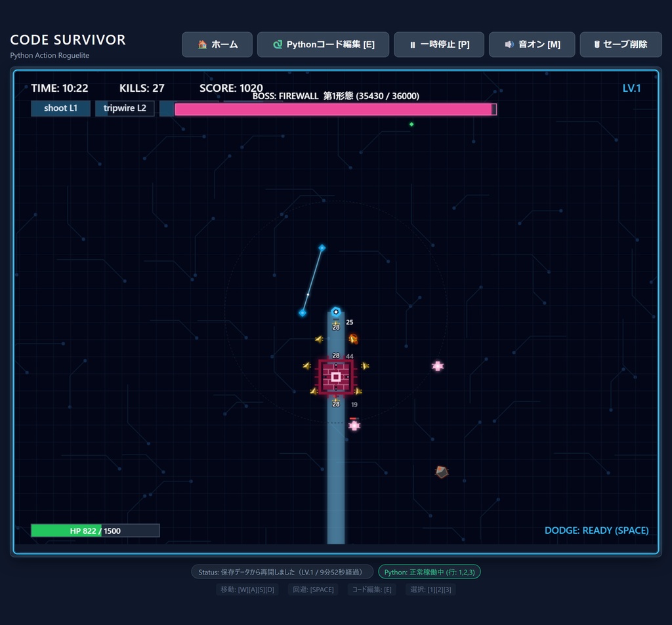Click the 移動: [W][A][S][D] key hint
This screenshot has width=672, height=625.
click(247, 590)
